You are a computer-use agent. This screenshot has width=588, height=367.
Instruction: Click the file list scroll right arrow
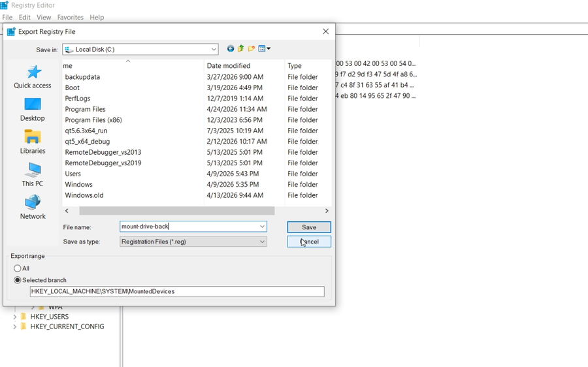click(327, 211)
